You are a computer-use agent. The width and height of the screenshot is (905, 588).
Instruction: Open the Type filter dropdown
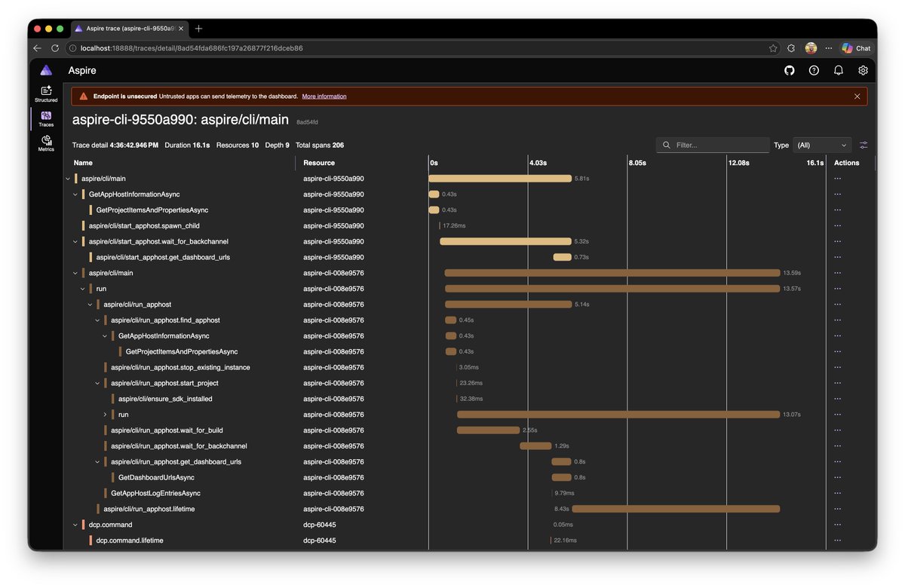point(822,145)
